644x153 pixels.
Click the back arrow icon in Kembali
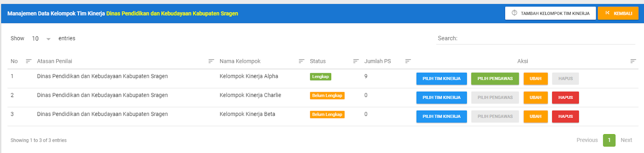point(607,13)
